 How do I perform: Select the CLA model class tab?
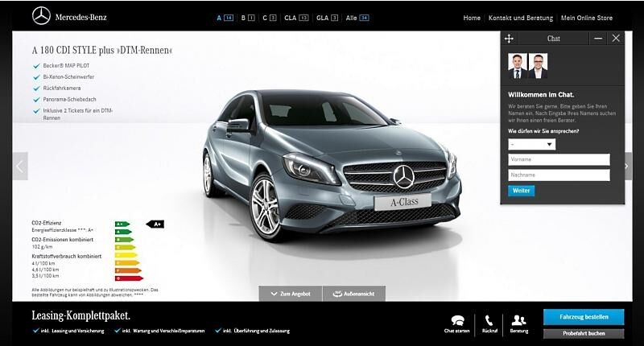click(295, 18)
